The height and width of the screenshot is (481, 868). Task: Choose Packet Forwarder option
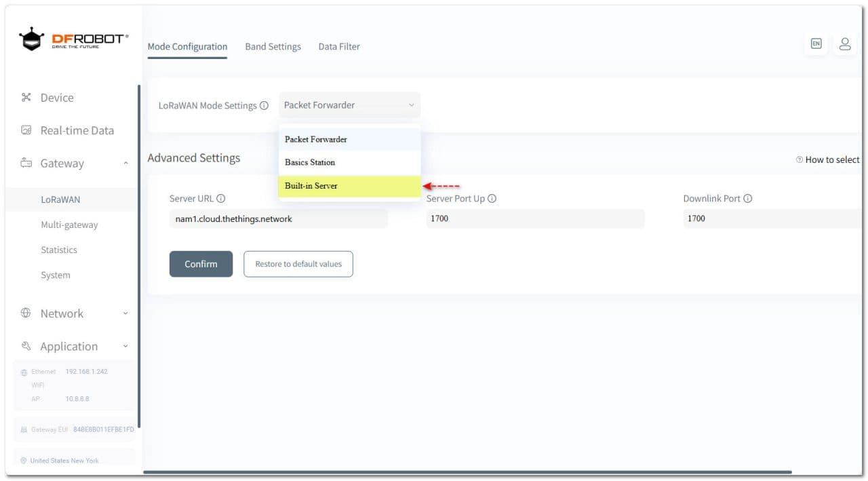[x=349, y=139]
